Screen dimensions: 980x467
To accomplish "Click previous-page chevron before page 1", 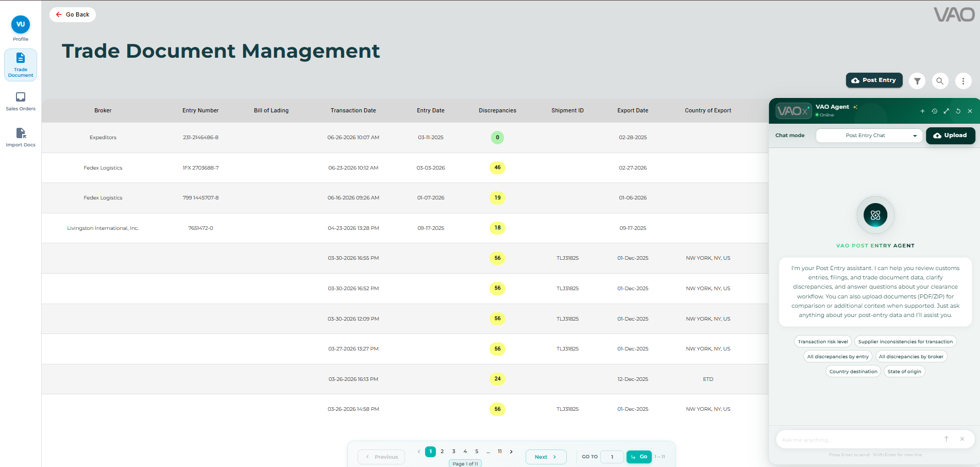I will point(419,452).
